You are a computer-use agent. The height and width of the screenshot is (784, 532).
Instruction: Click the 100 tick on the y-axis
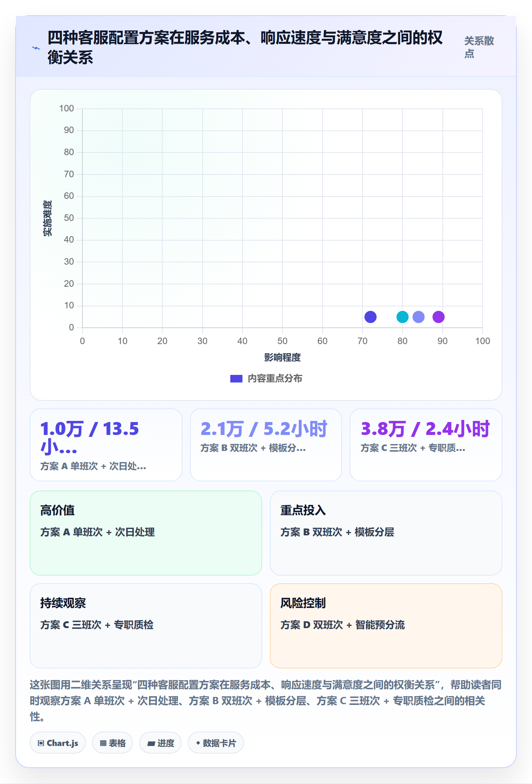pyautogui.click(x=66, y=109)
